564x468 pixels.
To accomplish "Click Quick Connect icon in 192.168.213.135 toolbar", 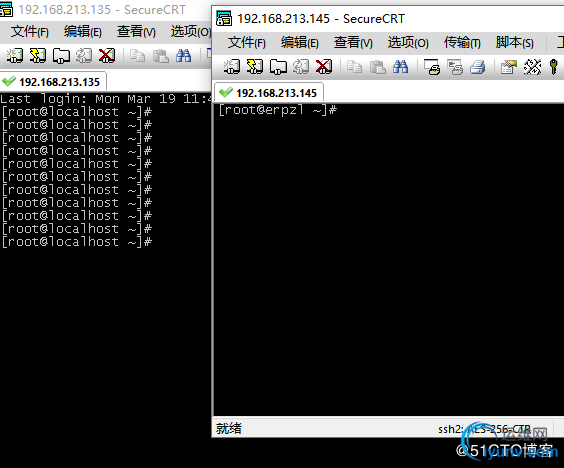I will pyautogui.click(x=38, y=56).
